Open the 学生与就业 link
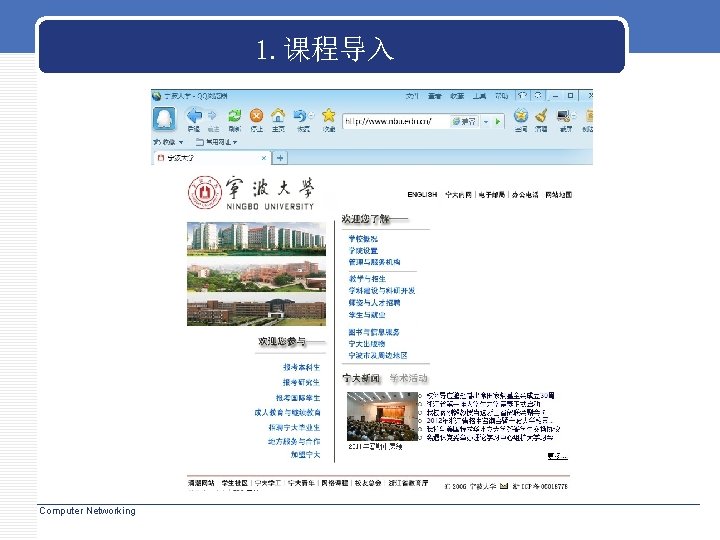The width and height of the screenshot is (720, 540). coord(367,315)
